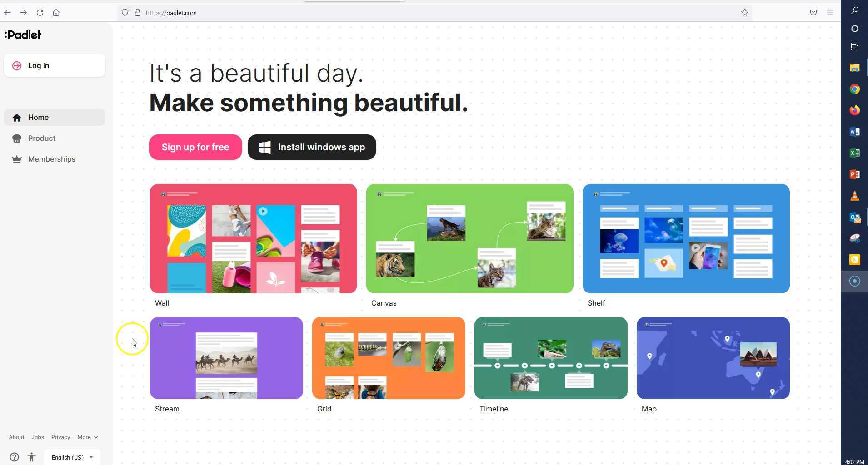Click the tracking protection shield icon

pyautogui.click(x=125, y=12)
